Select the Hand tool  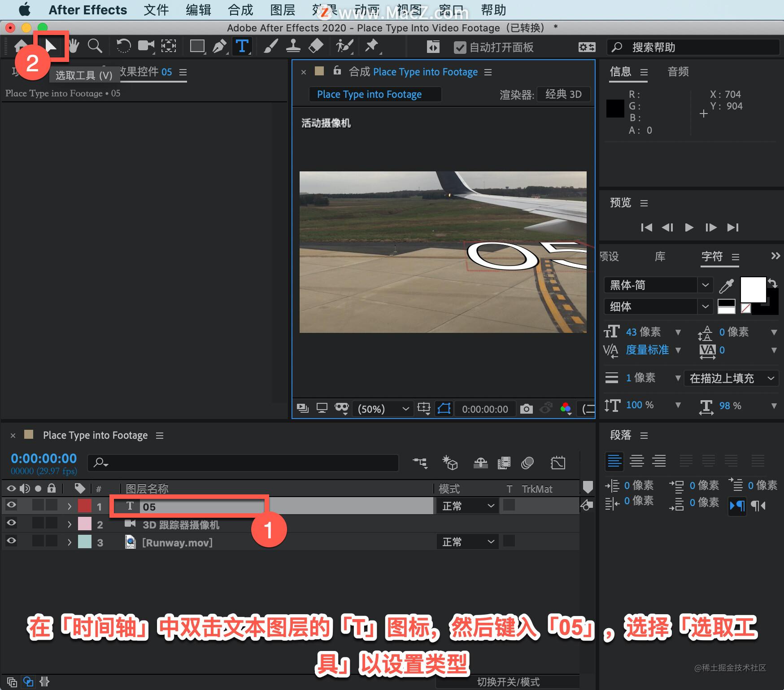pyautogui.click(x=74, y=46)
